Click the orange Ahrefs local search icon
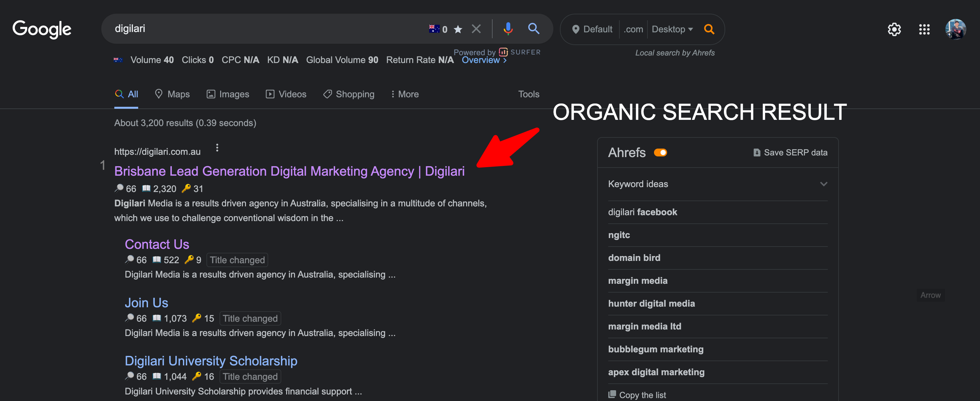Screen dimensions: 980x401 click(709, 29)
